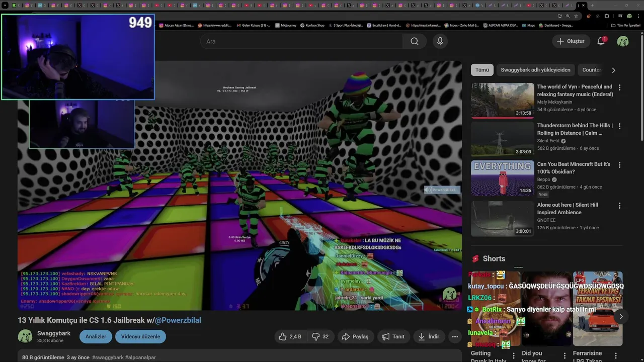Bookmark this page with star icon

576,16
